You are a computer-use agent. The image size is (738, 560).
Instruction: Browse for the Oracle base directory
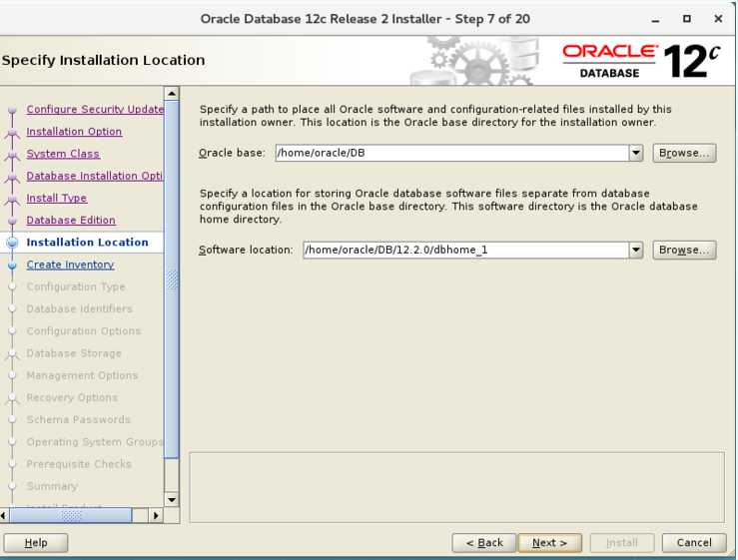[x=684, y=153]
